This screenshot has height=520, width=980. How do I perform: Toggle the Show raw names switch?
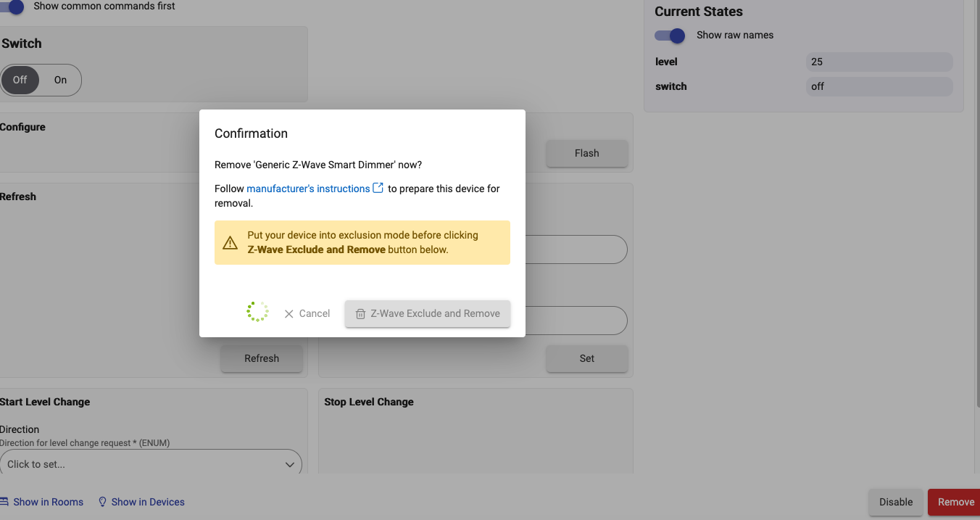tap(670, 36)
